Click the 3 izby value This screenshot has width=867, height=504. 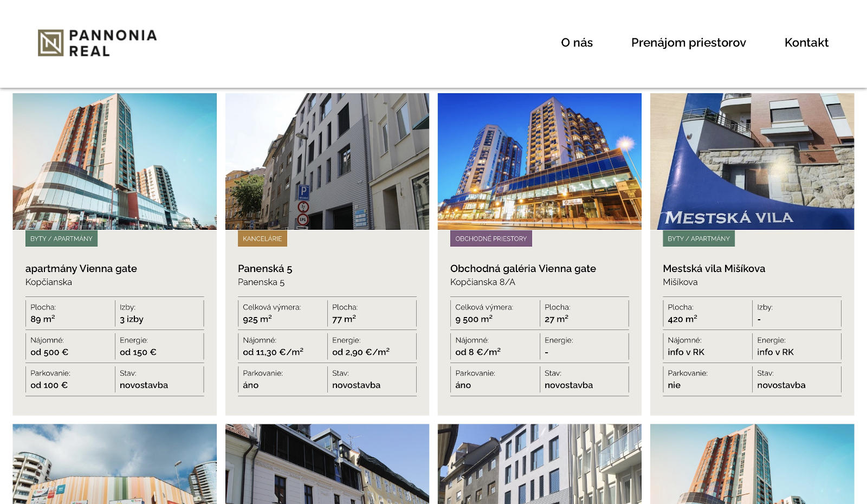click(132, 319)
